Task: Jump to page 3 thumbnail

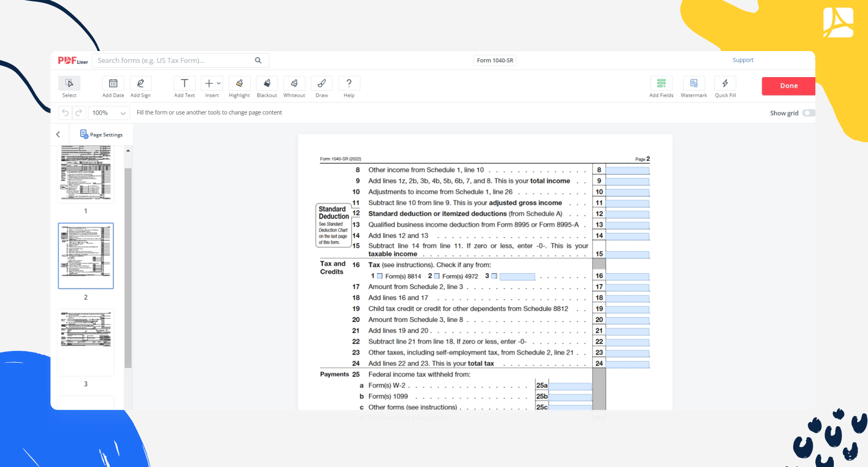Action: (x=86, y=342)
